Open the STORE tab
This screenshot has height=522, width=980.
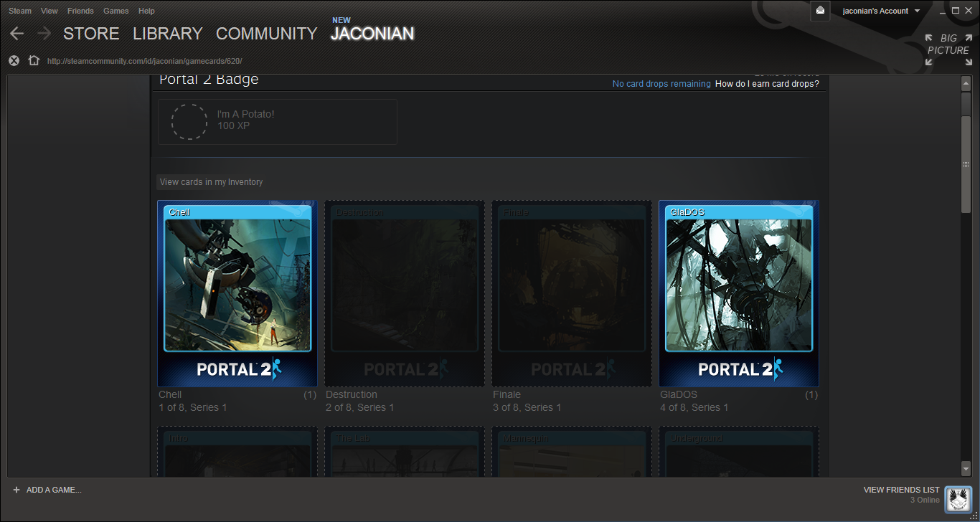tap(91, 33)
